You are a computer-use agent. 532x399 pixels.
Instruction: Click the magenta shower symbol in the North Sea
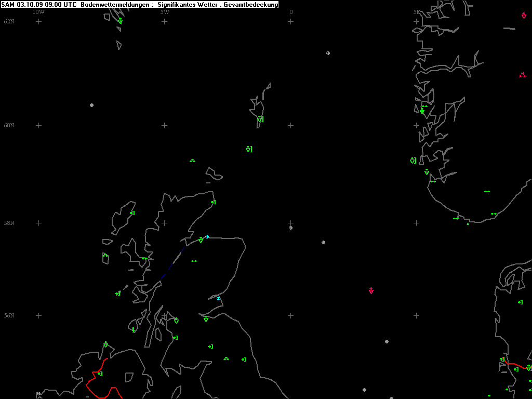371,290
